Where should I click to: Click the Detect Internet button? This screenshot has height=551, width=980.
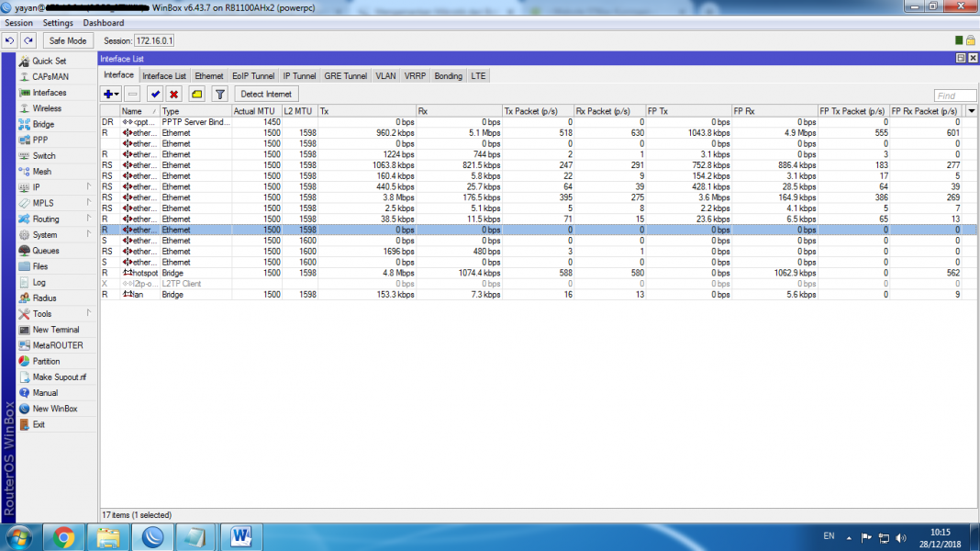[x=266, y=95]
